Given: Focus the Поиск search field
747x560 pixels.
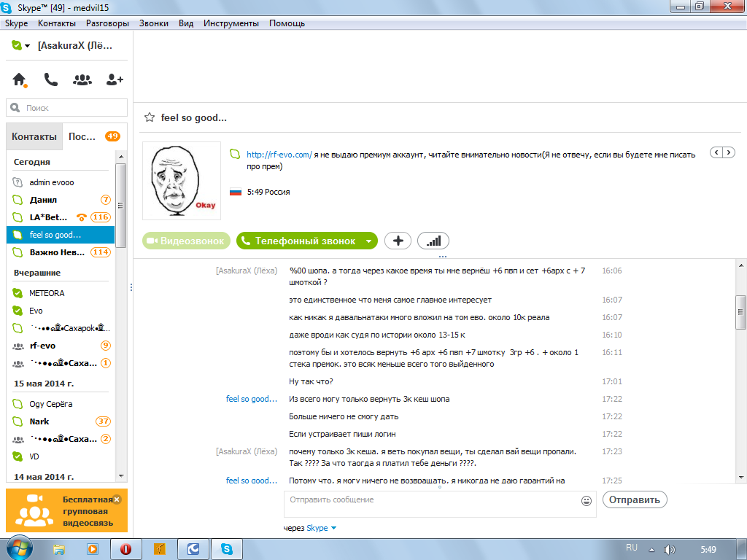Looking at the screenshot, I should coord(66,108).
